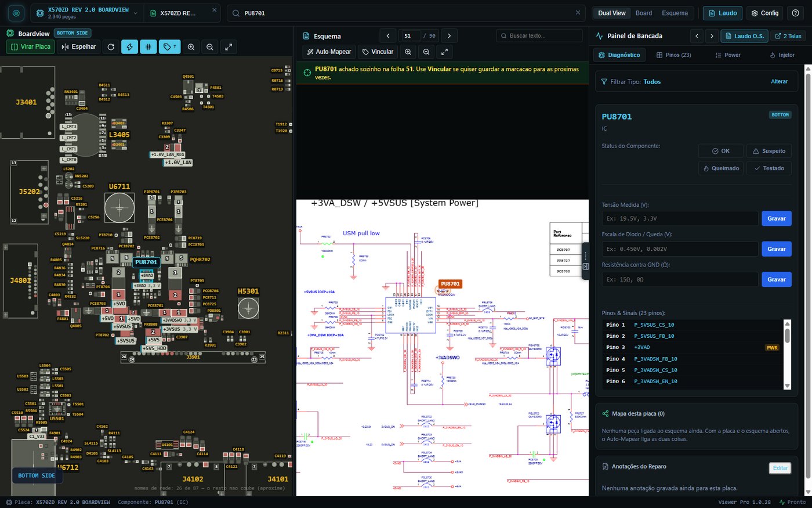Toggle the tag labels button in Boardview

pos(170,47)
